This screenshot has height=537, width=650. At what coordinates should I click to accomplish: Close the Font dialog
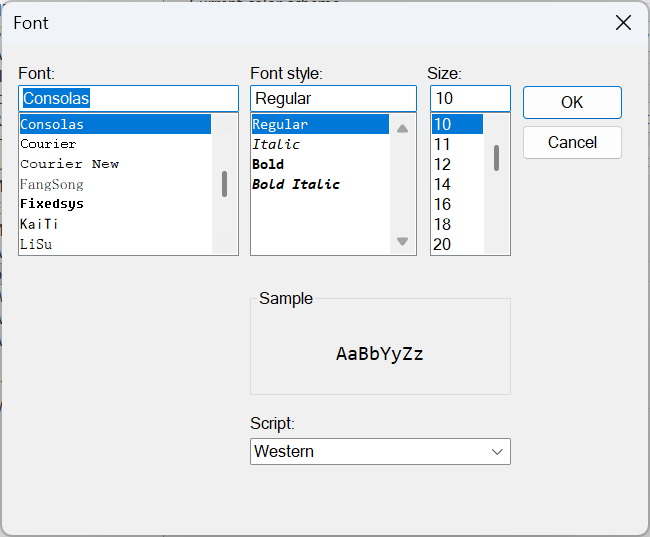(623, 23)
